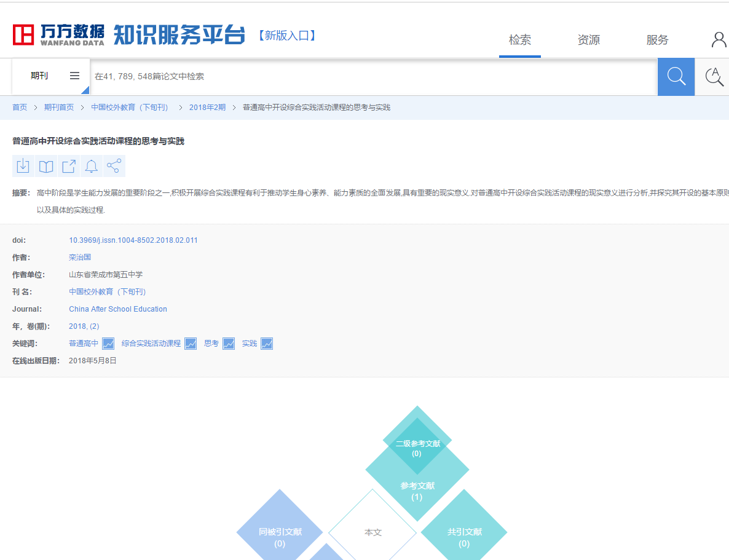Image resolution: width=729 pixels, height=560 pixels.
Task: Open trend chart for 综合实践活动课程 keyword
Action: pyautogui.click(x=191, y=344)
